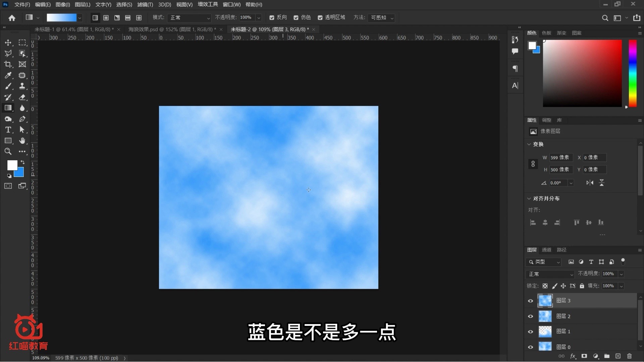Select the Zoom tool

click(x=8, y=152)
